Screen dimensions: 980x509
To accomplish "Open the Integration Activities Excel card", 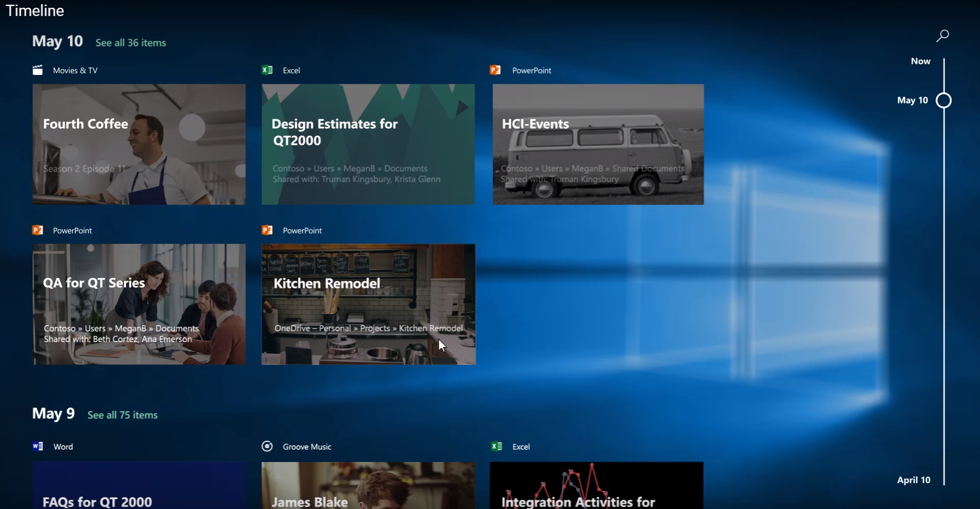I will point(596,485).
